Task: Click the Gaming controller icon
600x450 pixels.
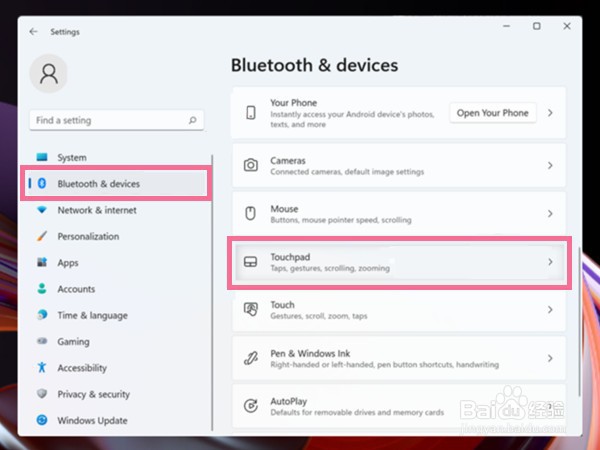Action: point(42,341)
